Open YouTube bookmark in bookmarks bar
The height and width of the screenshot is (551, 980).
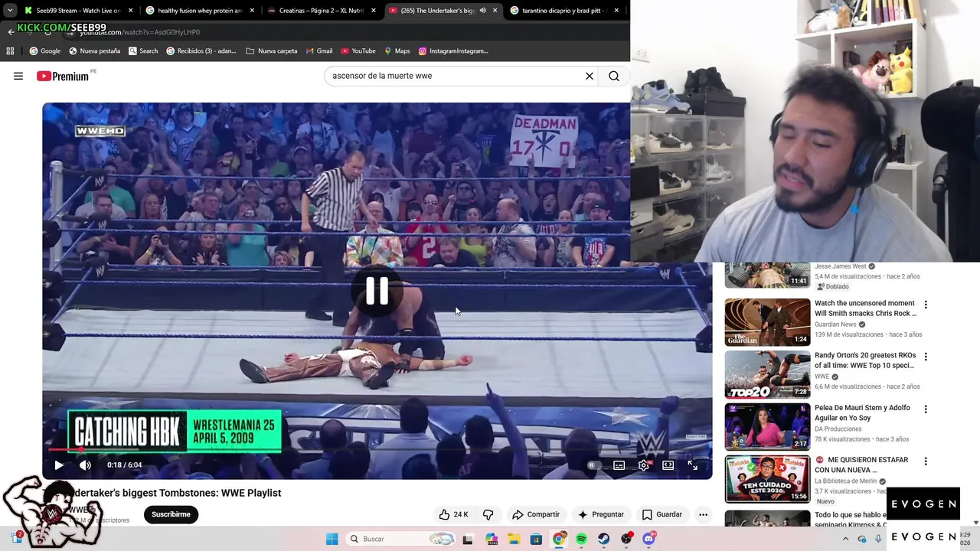coord(358,51)
